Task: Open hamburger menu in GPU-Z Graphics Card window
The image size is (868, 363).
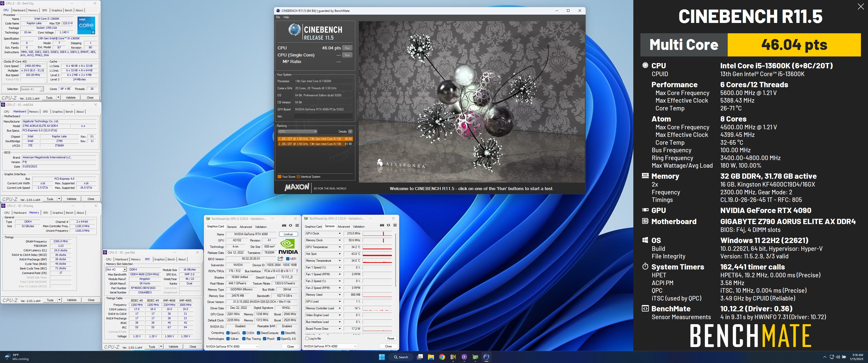Action: (x=297, y=226)
